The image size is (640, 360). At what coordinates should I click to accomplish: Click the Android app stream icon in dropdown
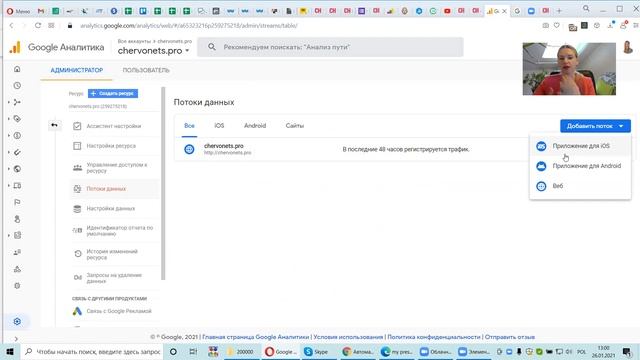(541, 166)
